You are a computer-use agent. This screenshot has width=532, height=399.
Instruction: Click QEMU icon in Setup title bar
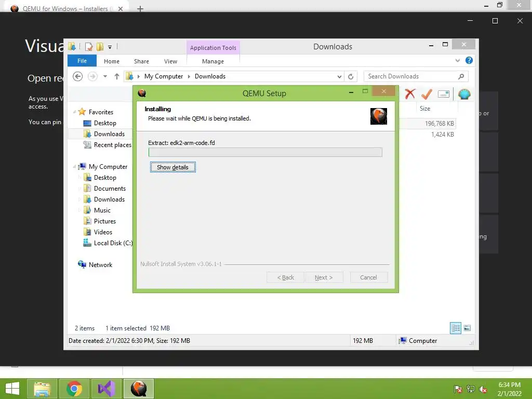pos(142,93)
